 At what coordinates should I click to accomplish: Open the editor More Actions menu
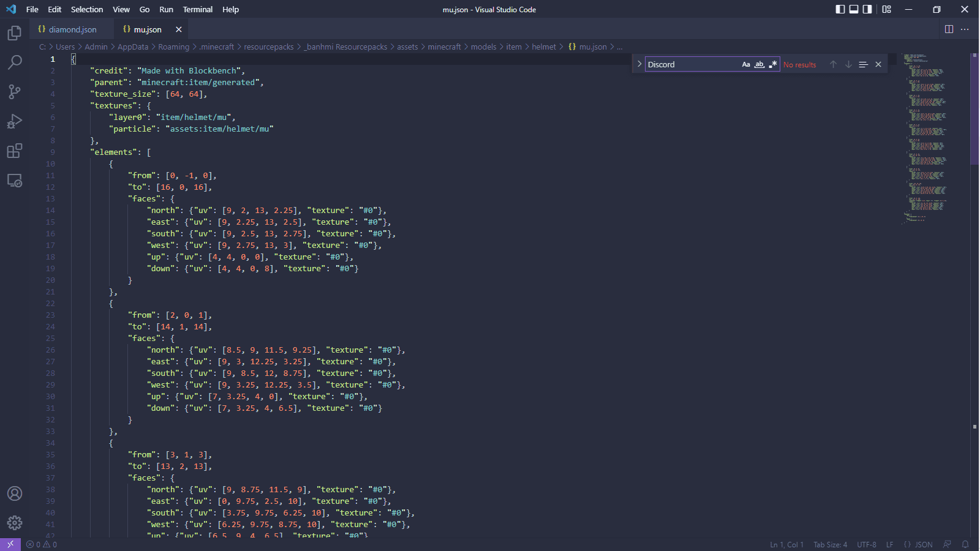click(x=965, y=29)
